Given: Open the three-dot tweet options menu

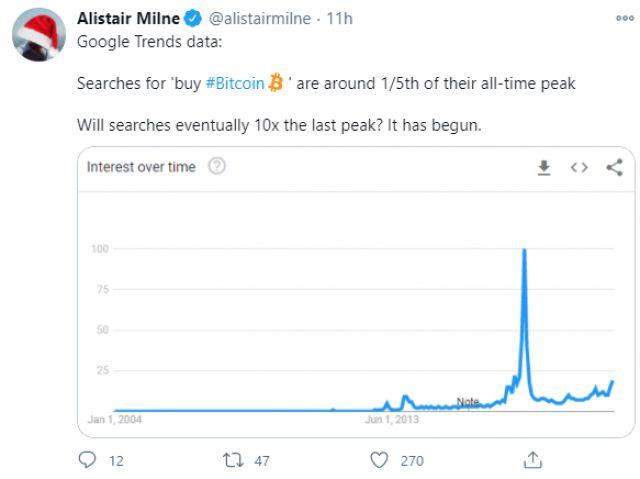Looking at the screenshot, I should (x=625, y=18).
